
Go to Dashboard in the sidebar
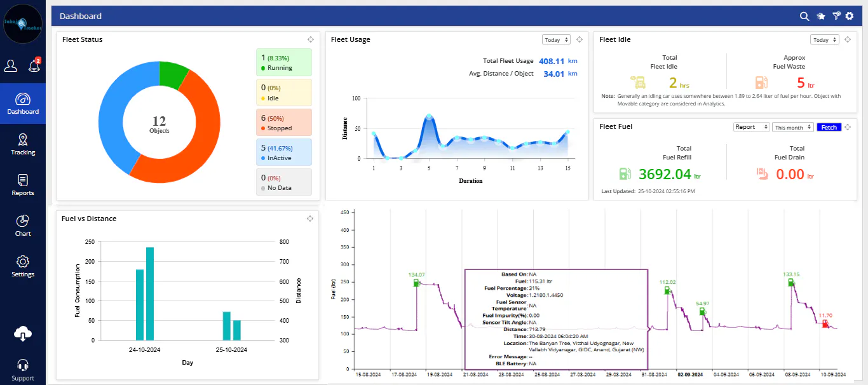coord(23,104)
